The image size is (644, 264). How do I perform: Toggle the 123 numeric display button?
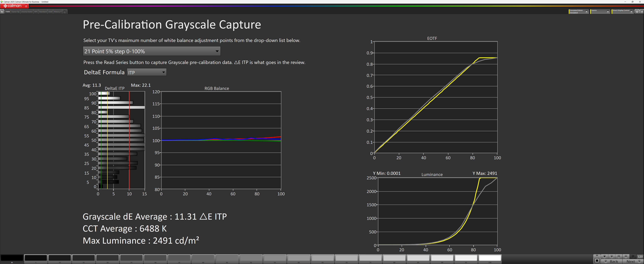coord(640,257)
